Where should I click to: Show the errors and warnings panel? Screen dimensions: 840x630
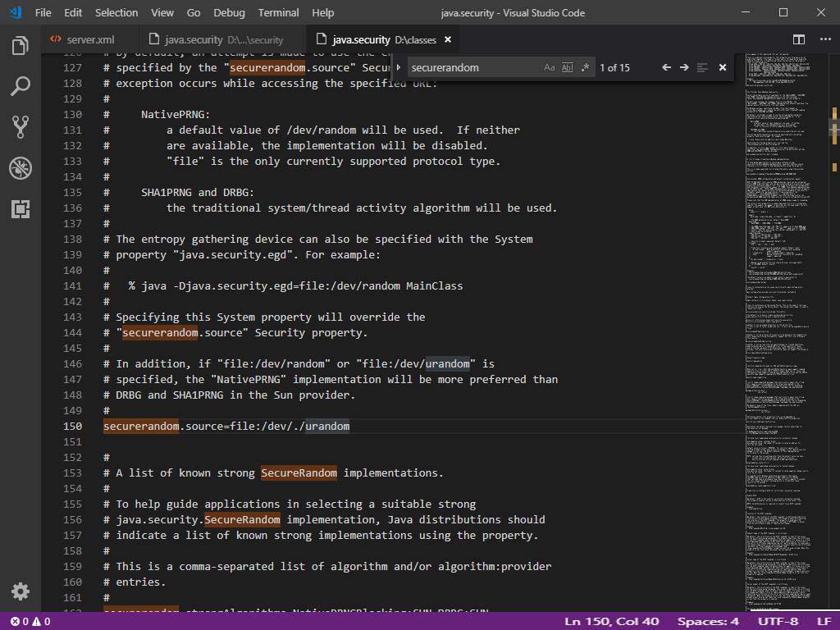25,621
